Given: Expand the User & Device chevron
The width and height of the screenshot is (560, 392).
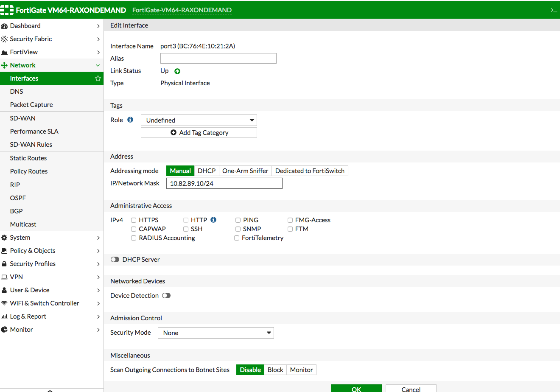Looking at the screenshot, I should [98, 290].
